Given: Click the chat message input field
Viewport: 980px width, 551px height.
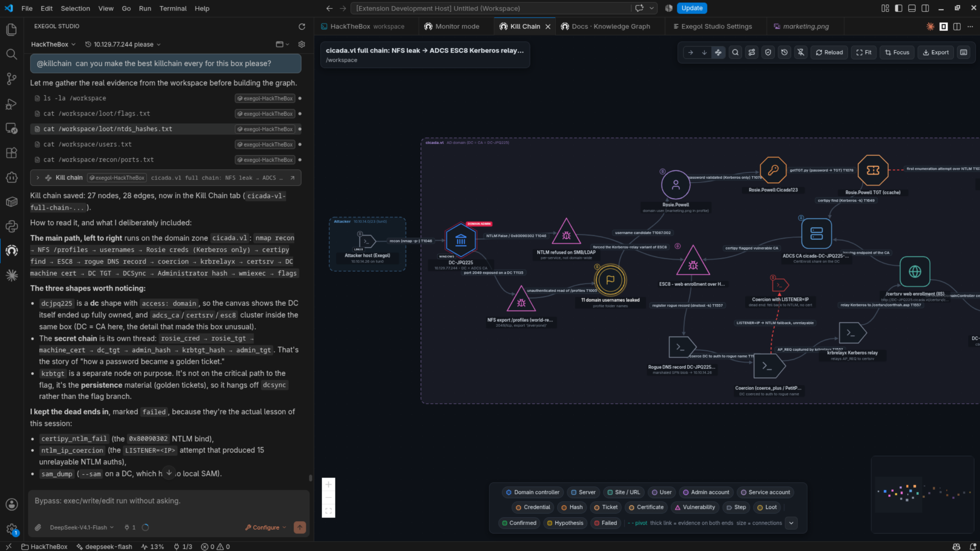Looking at the screenshot, I should click(169, 501).
